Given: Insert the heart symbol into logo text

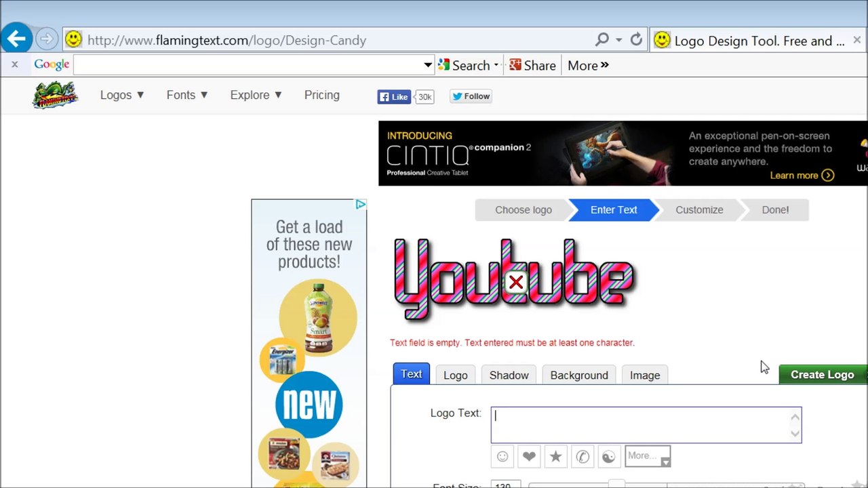Looking at the screenshot, I should pyautogui.click(x=529, y=456).
